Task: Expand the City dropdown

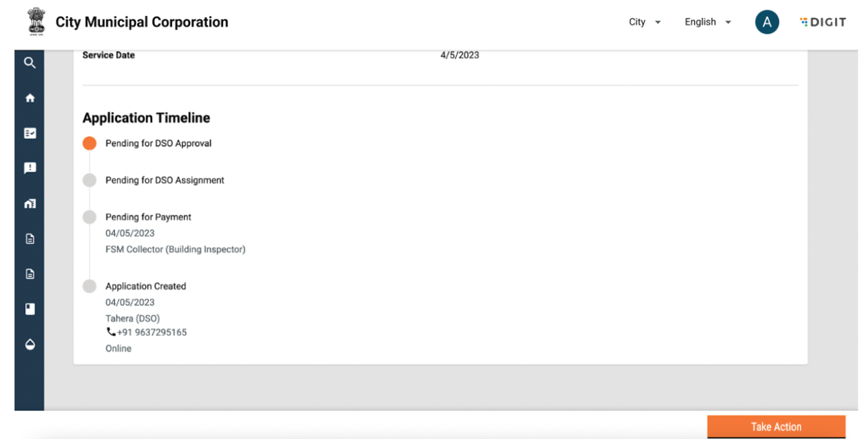Action: tap(645, 22)
